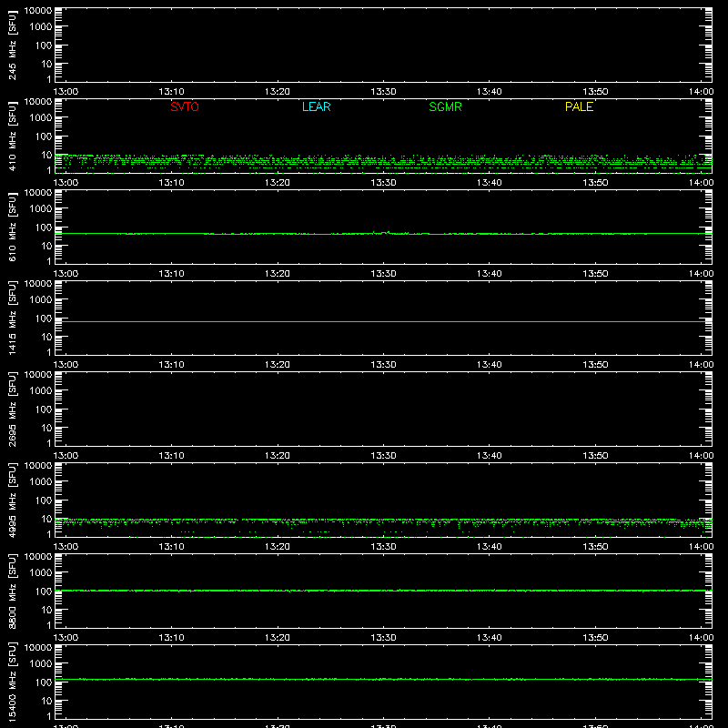The width and height of the screenshot is (728, 728).
Task: Select the 1415 MHz [SFU] axis title
Action: coord(12,318)
